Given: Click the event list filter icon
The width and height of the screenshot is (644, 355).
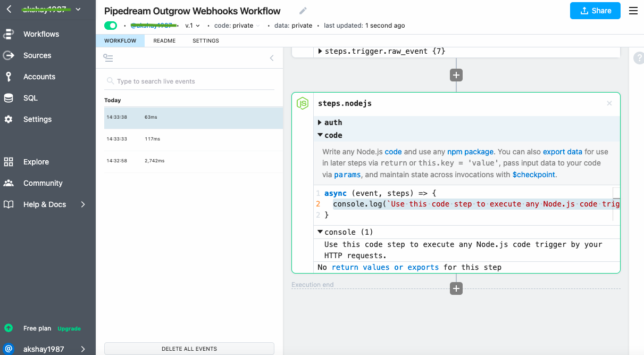Looking at the screenshot, I should tap(108, 58).
